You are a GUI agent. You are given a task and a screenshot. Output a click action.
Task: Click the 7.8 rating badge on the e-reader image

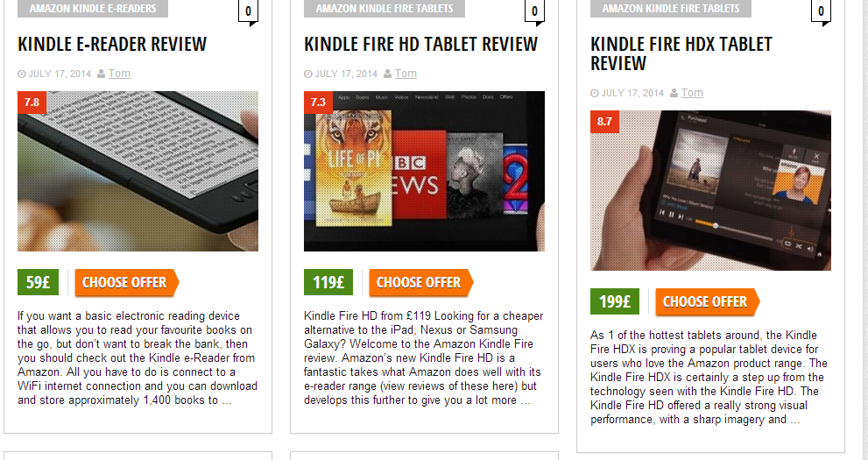click(32, 103)
